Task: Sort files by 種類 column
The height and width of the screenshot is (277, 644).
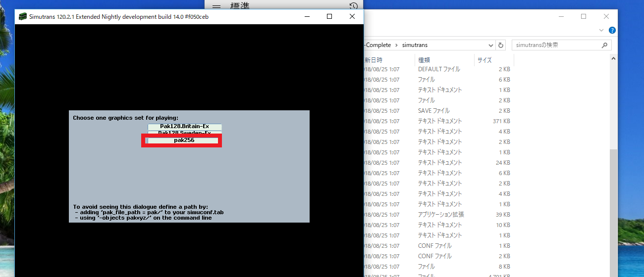Action: click(444, 60)
